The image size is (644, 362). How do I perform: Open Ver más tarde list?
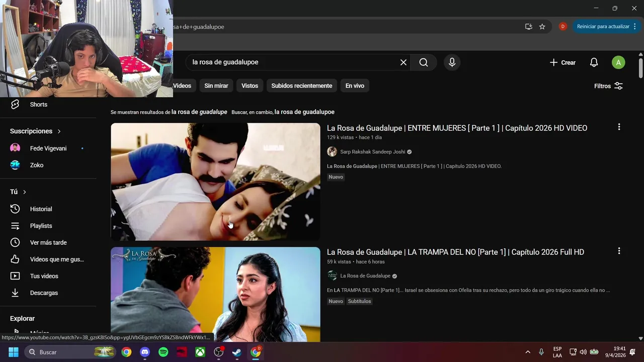tap(48, 242)
